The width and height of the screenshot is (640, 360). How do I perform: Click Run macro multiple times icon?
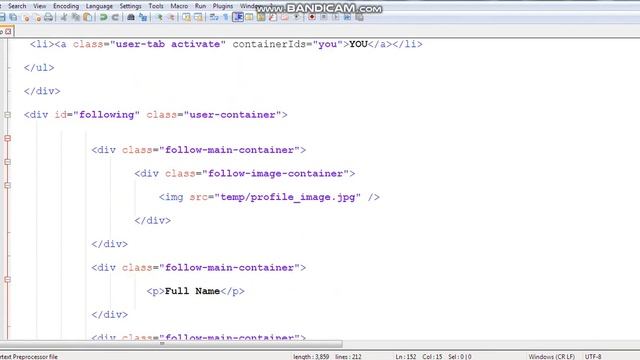click(347, 17)
